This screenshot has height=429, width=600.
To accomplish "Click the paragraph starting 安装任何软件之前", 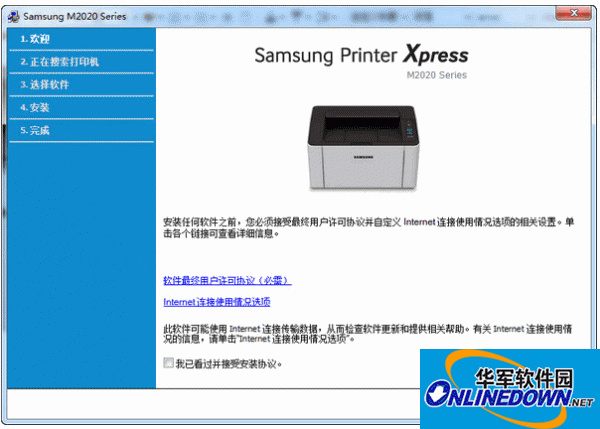I will 368,227.
